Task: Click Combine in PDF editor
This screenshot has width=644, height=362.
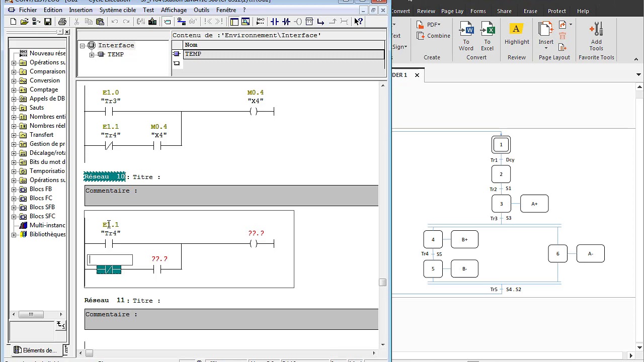Action: point(433,36)
